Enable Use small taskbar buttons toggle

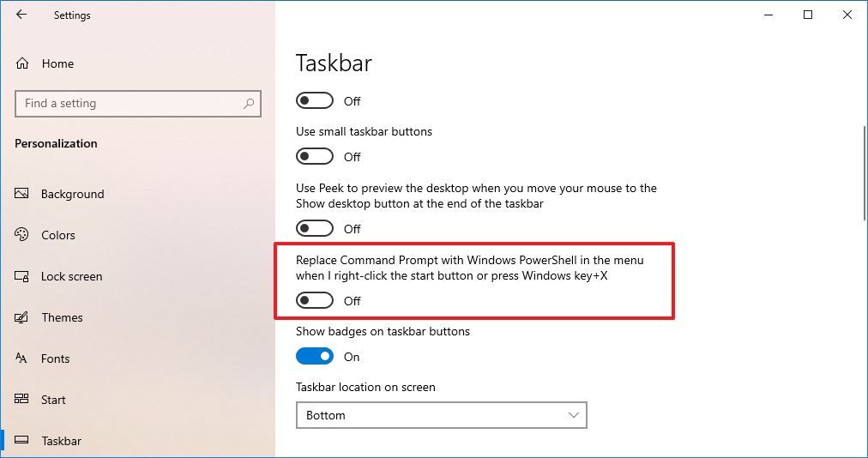pyautogui.click(x=315, y=157)
